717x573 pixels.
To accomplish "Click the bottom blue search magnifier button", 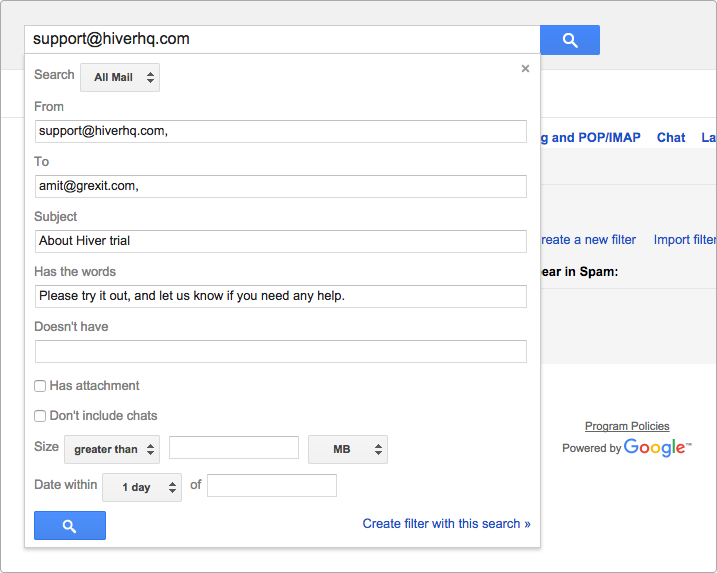I will point(70,525).
